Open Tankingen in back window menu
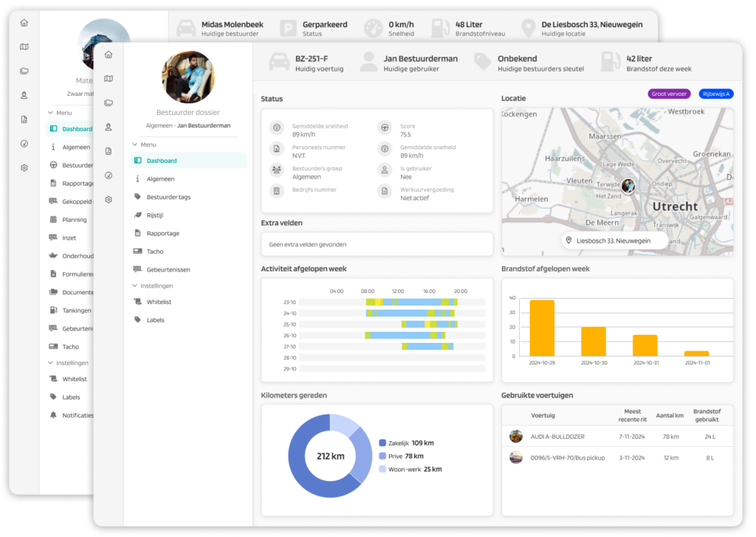 pyautogui.click(x=70, y=310)
